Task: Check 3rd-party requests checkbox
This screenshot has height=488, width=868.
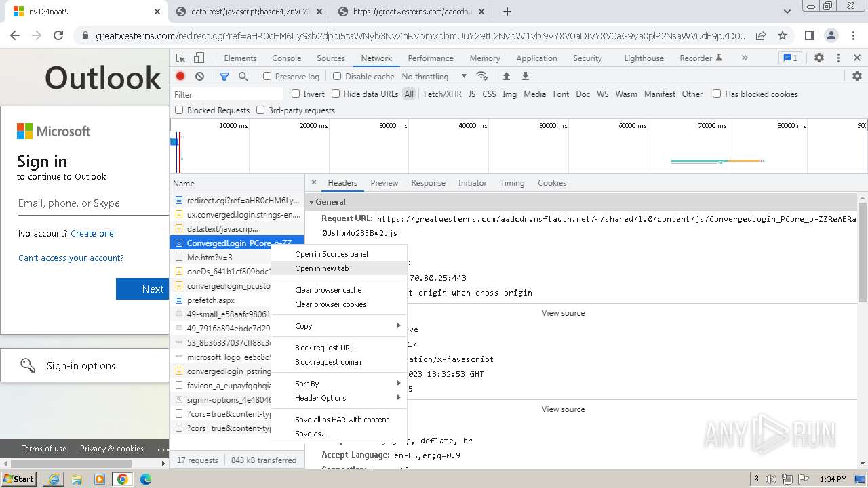Action: pos(260,110)
